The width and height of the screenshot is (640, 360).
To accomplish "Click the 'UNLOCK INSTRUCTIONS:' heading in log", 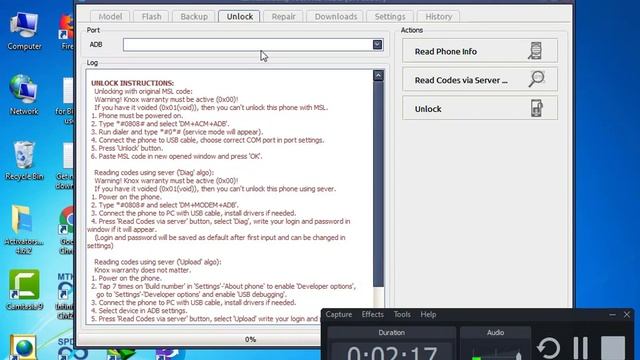I will tap(132, 83).
